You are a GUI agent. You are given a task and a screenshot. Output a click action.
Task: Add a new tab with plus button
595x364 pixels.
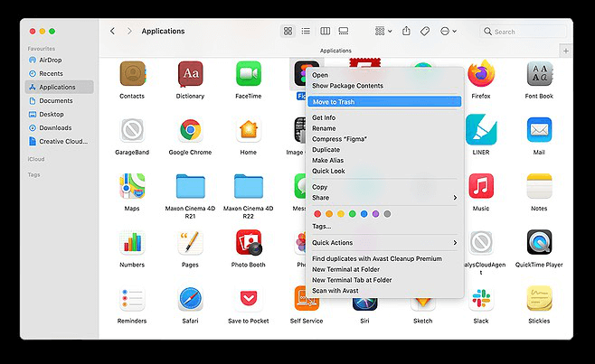click(x=566, y=51)
